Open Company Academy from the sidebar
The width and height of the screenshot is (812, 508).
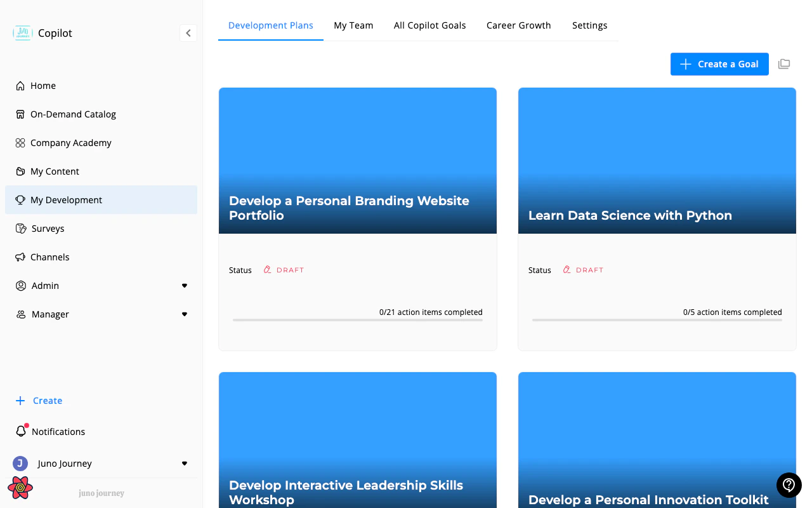[71, 143]
